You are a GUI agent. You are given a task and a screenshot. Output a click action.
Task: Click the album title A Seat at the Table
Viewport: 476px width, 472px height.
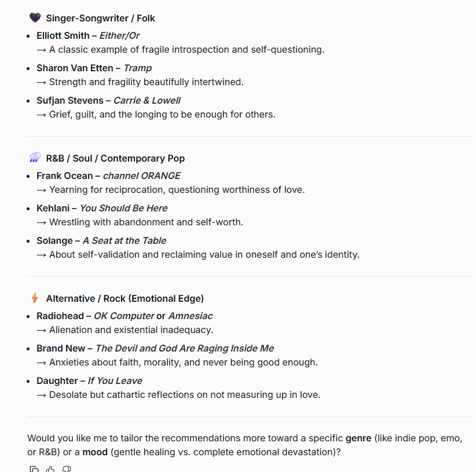124,240
